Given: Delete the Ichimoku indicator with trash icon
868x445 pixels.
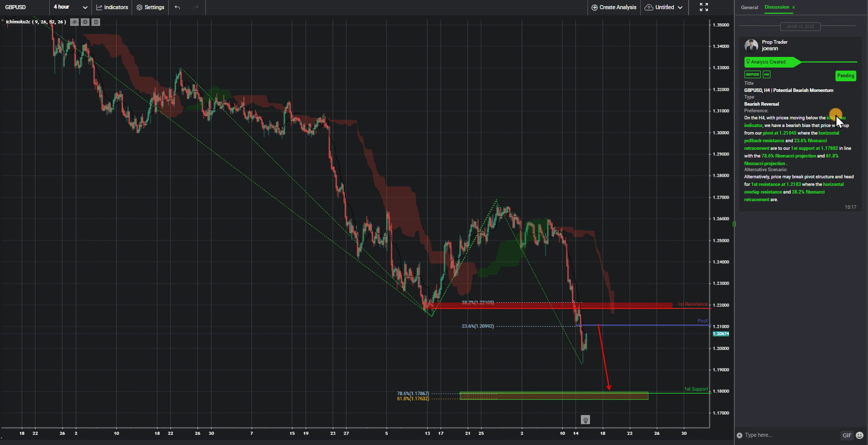Looking at the screenshot, I should 96,22.
